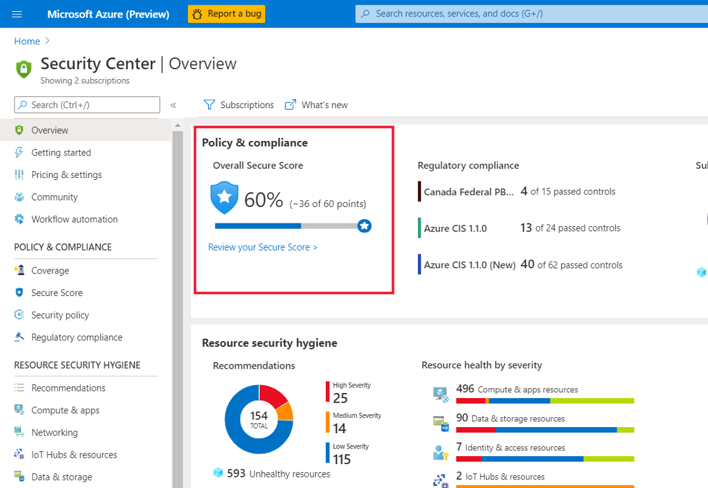Image resolution: width=708 pixels, height=488 pixels.
Task: Click the Subscriptions filter button
Action: pos(239,105)
